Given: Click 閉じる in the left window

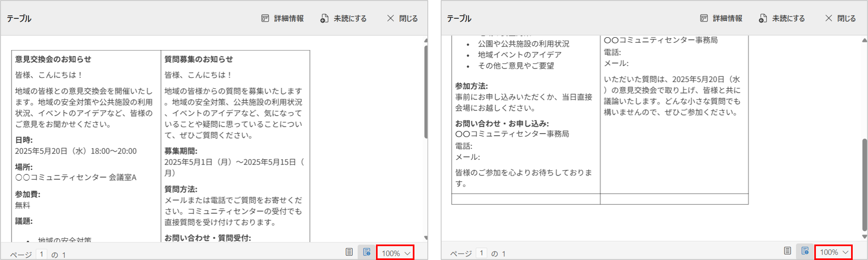Looking at the screenshot, I should tap(402, 19).
